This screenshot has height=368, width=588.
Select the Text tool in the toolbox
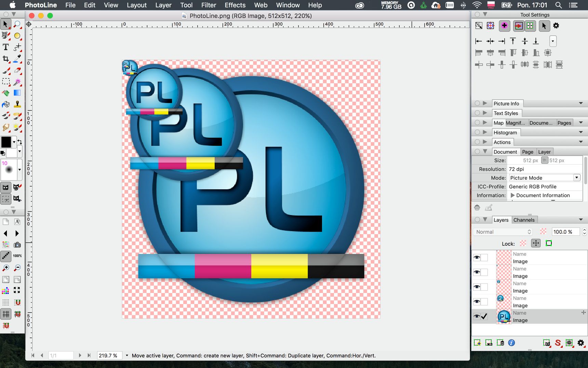(x=6, y=47)
